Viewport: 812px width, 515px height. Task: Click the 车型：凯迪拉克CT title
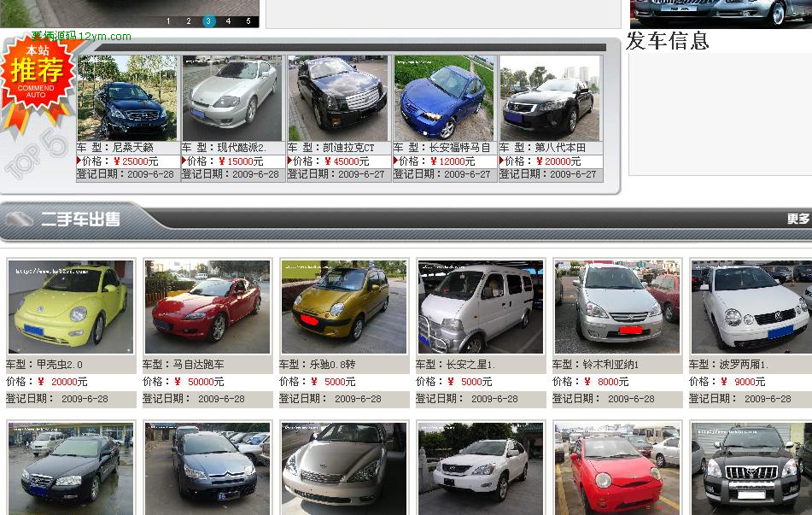coord(331,148)
